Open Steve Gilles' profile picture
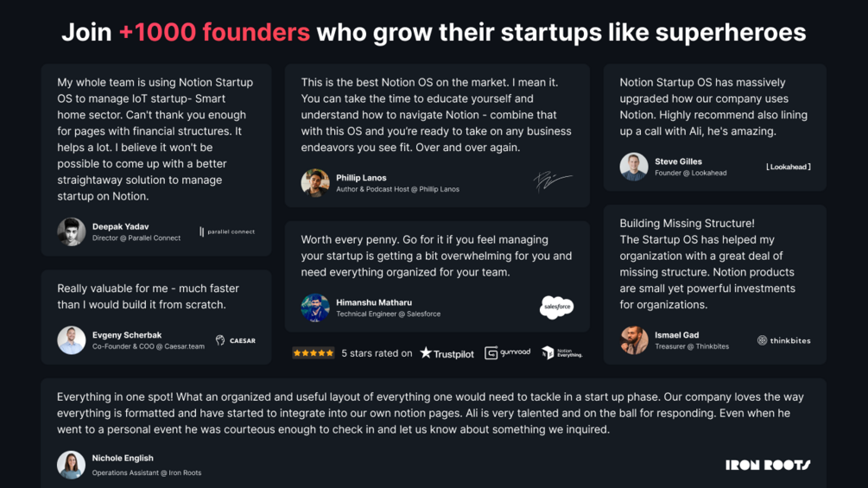The image size is (868, 488). click(634, 167)
